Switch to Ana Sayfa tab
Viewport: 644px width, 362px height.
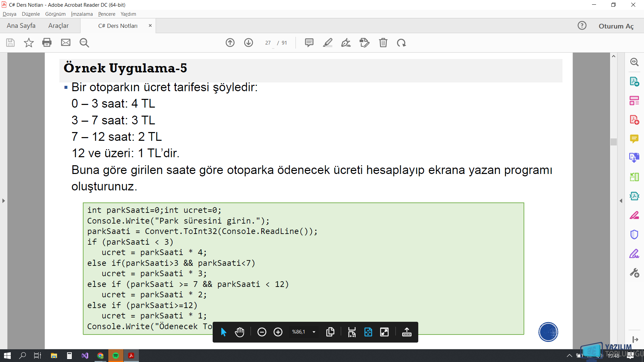click(21, 26)
